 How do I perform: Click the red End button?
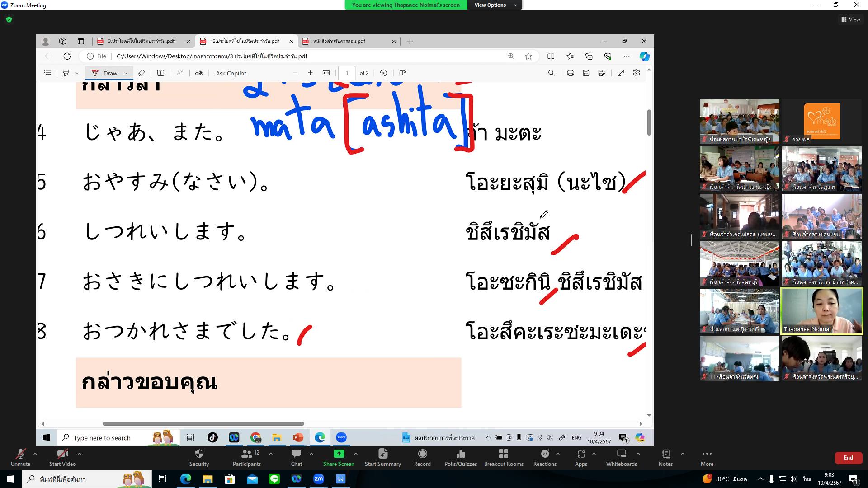(848, 458)
